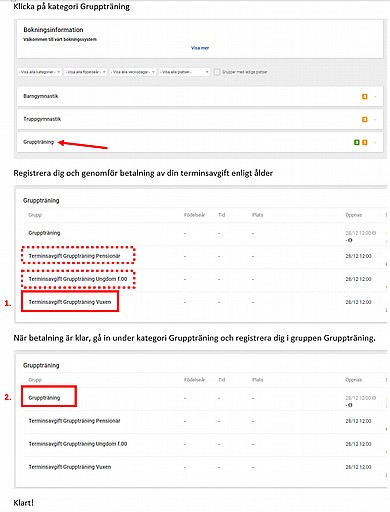Click the Bokningsinformation heading

coord(53,30)
